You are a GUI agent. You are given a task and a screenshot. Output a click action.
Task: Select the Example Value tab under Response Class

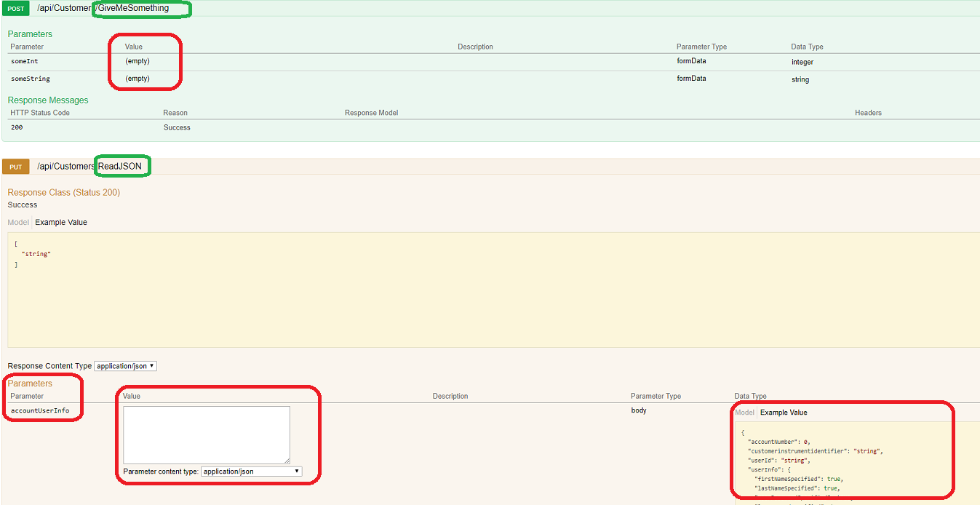(x=61, y=222)
